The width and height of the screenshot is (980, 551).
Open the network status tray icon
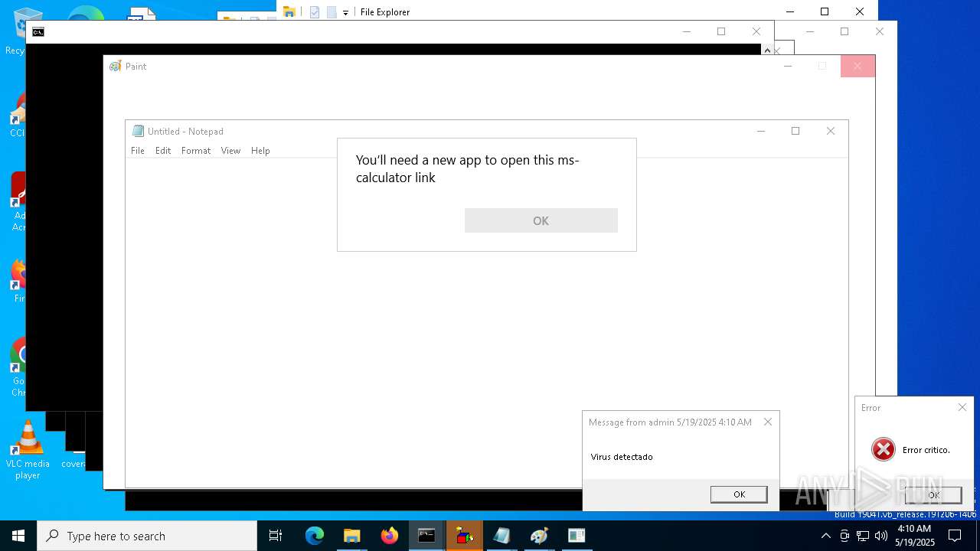[x=863, y=536]
